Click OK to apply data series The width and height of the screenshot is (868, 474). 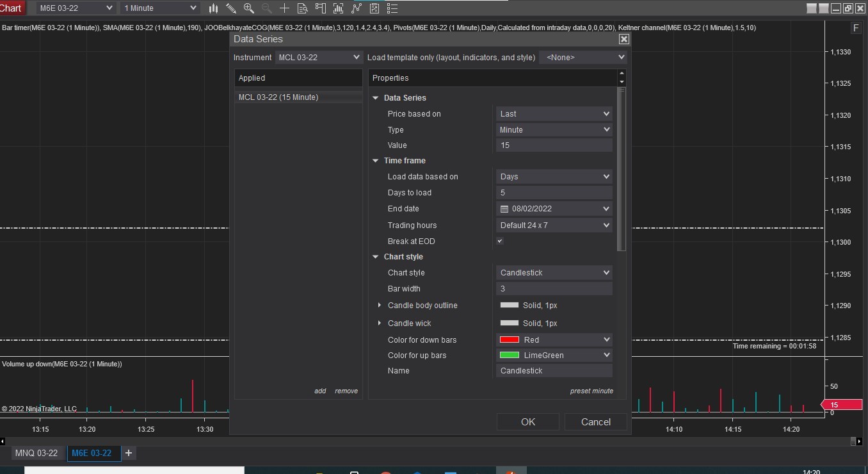point(527,421)
